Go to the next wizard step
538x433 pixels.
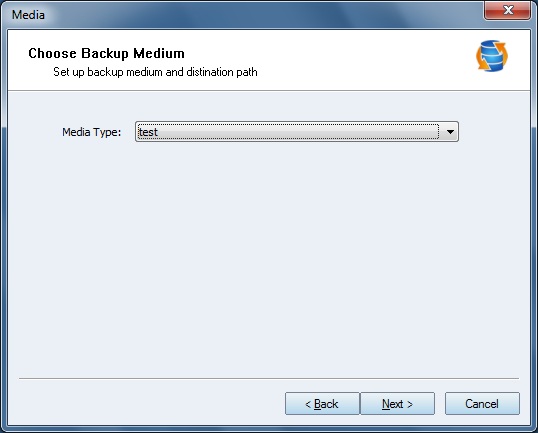pos(397,404)
